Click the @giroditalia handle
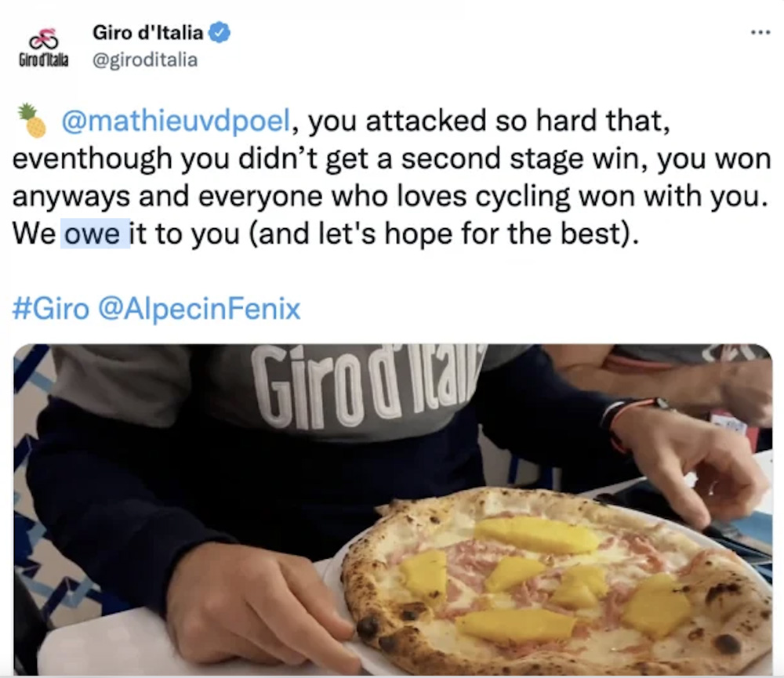Image resolution: width=784 pixels, height=678 pixels. tap(145, 60)
